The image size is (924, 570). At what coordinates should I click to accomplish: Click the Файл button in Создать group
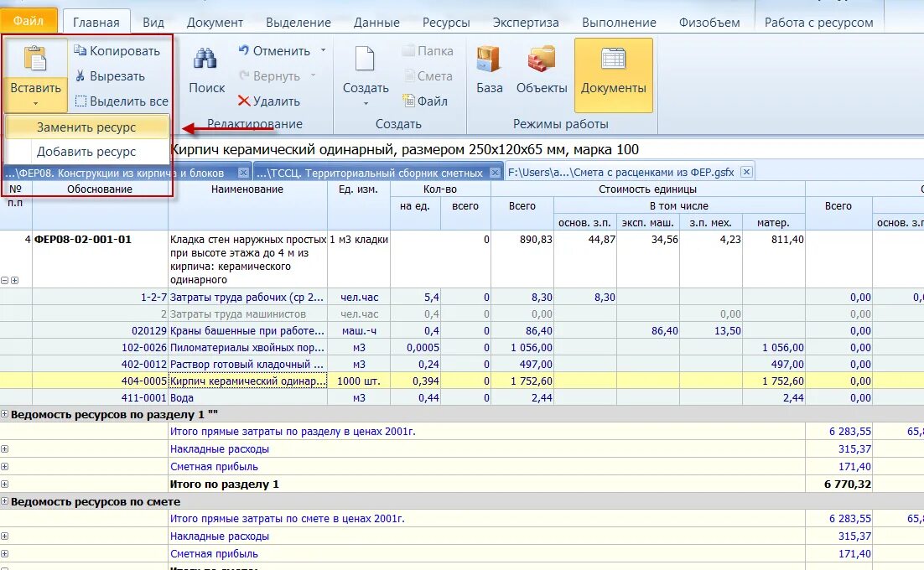425,101
